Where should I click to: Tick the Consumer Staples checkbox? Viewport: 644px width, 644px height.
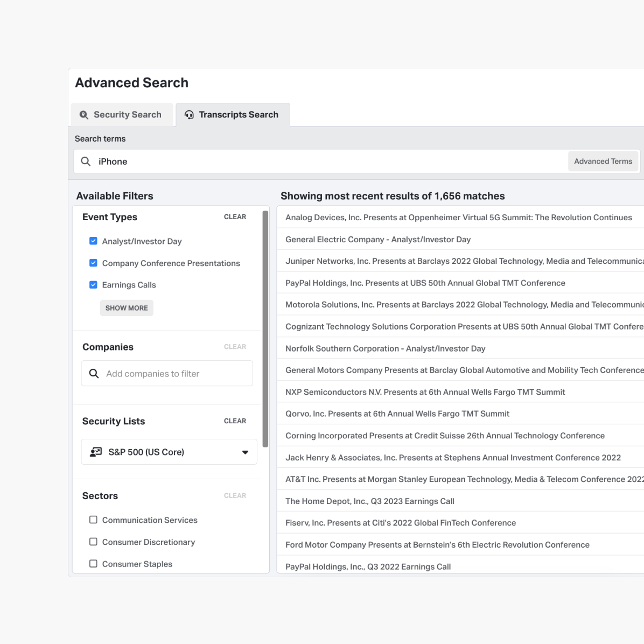point(93,564)
